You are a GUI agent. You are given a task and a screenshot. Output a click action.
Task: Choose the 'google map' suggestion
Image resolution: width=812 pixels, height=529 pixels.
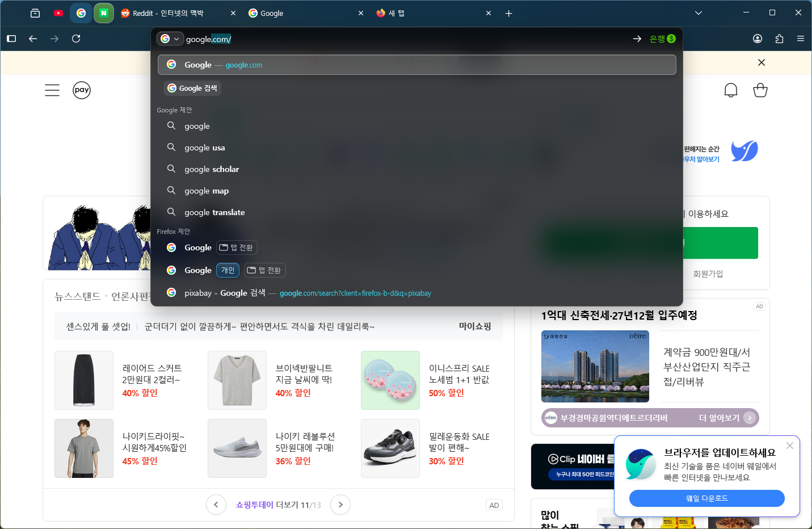(417, 191)
